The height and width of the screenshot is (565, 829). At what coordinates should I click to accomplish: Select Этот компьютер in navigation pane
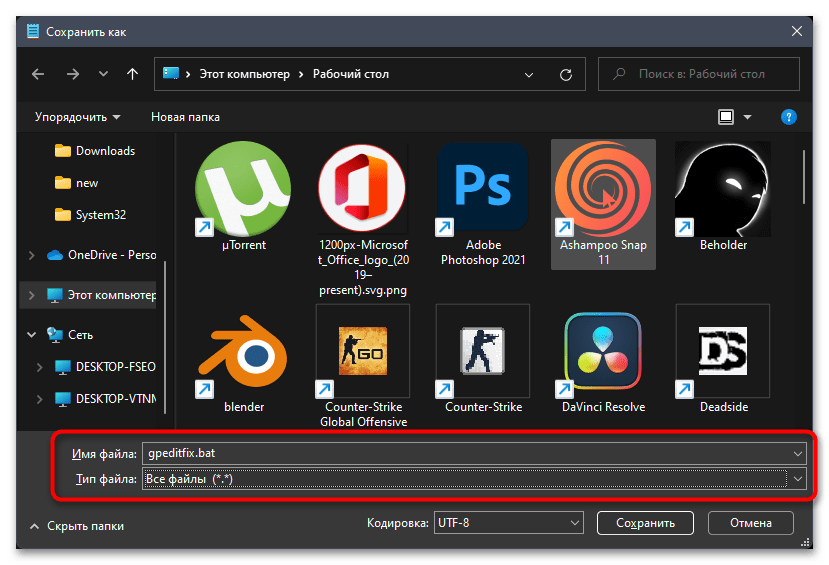(x=102, y=295)
